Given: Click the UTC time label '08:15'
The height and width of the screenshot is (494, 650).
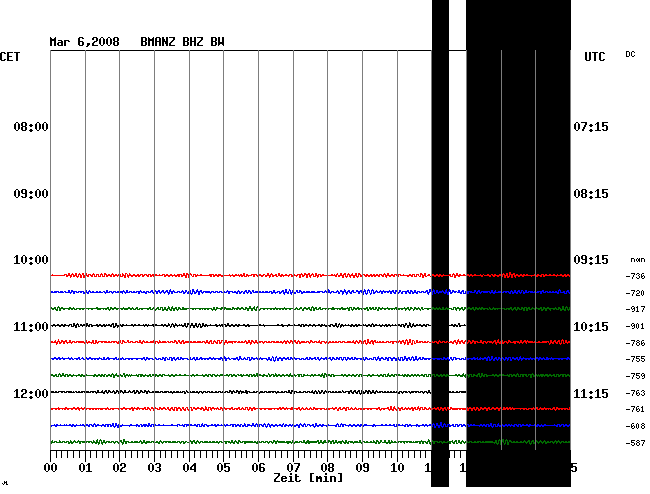Looking at the screenshot, I should (x=591, y=194).
